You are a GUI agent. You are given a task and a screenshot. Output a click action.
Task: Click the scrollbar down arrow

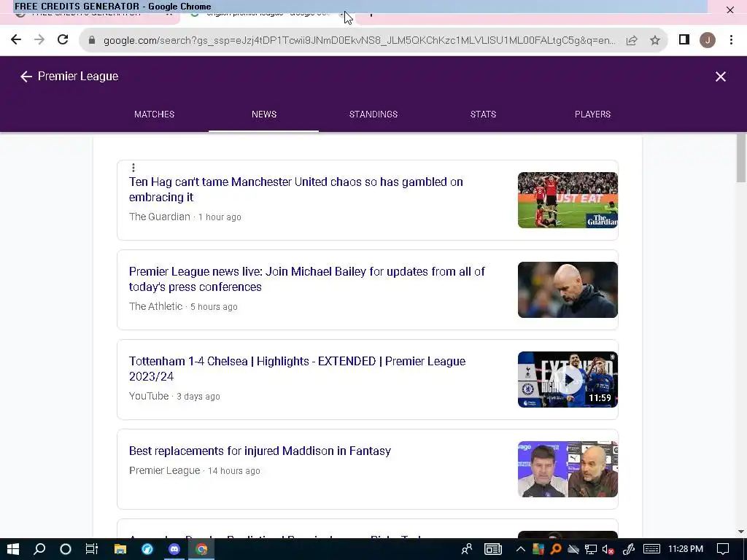pyautogui.click(x=741, y=532)
